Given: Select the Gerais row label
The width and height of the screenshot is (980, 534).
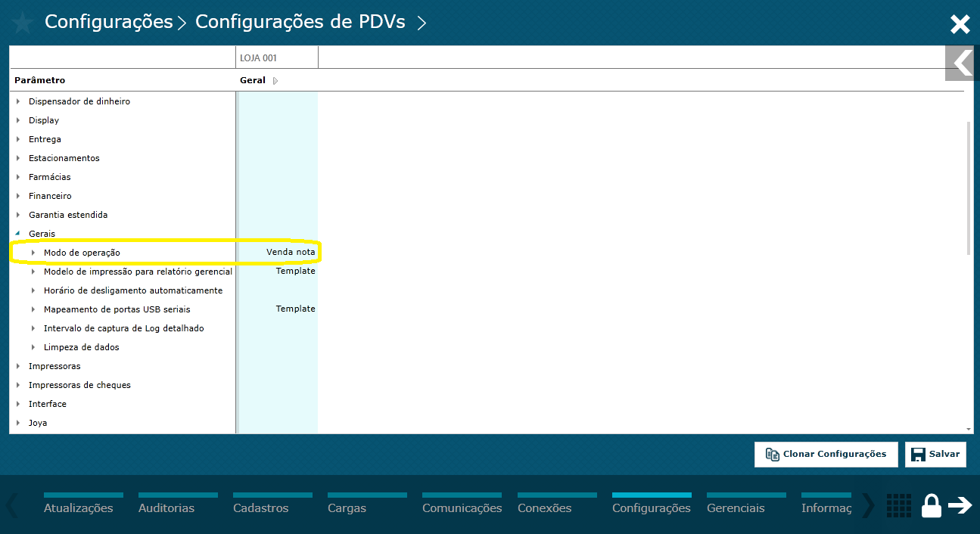Looking at the screenshot, I should [42, 234].
